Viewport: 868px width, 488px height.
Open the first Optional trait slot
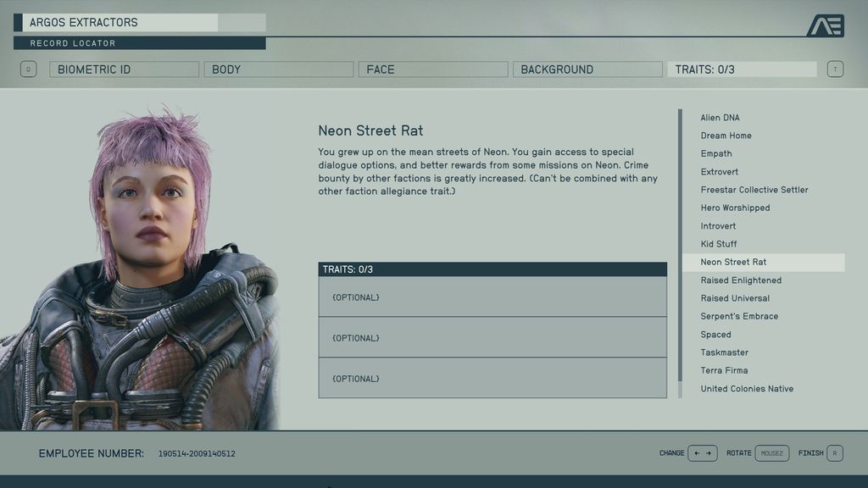[x=490, y=297]
